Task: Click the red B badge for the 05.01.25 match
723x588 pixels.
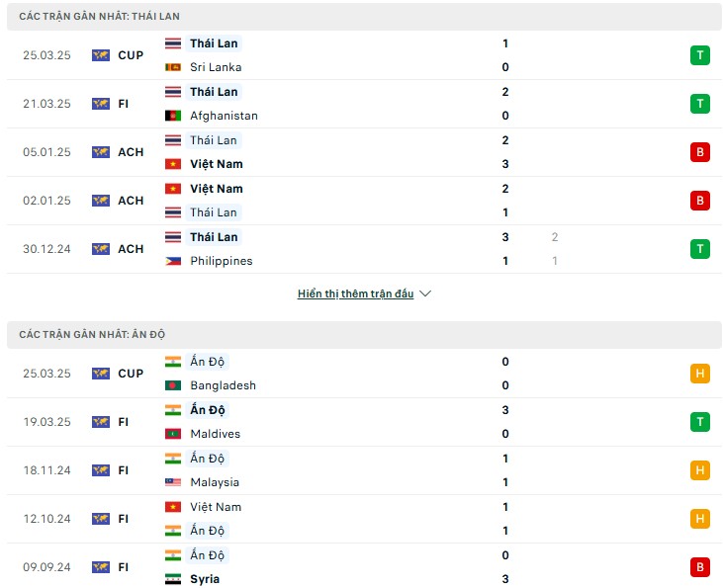Action: pyautogui.click(x=699, y=152)
